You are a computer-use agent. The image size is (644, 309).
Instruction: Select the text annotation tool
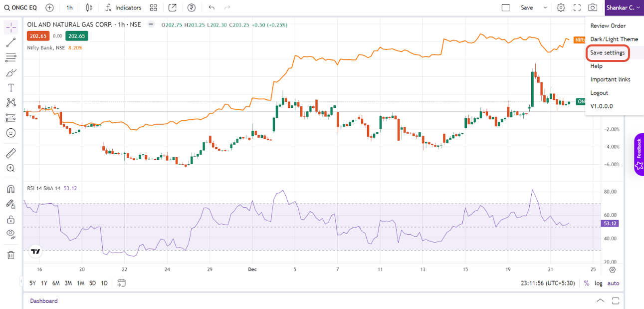(x=10, y=88)
